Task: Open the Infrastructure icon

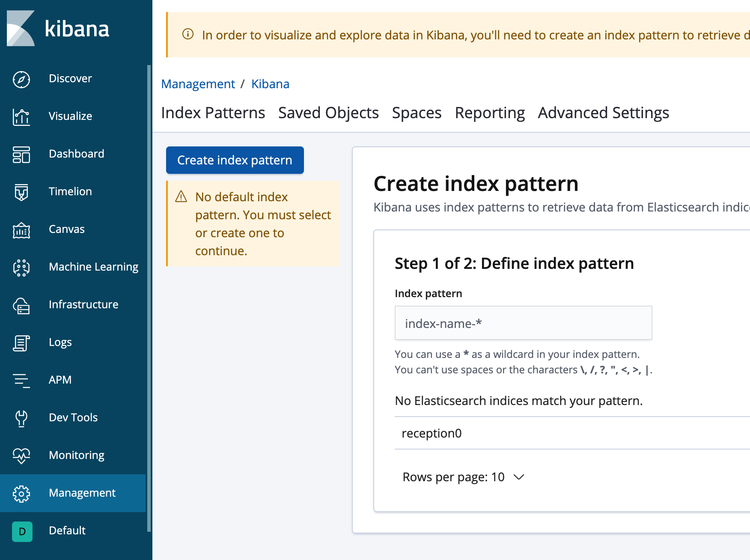Action: (x=21, y=305)
